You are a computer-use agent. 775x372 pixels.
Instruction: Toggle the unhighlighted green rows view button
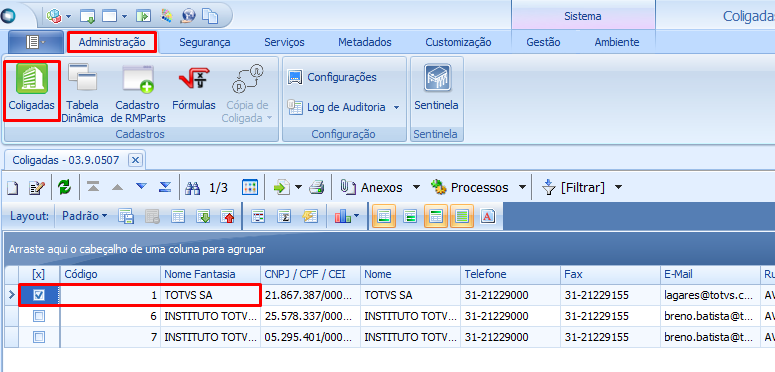coord(410,216)
